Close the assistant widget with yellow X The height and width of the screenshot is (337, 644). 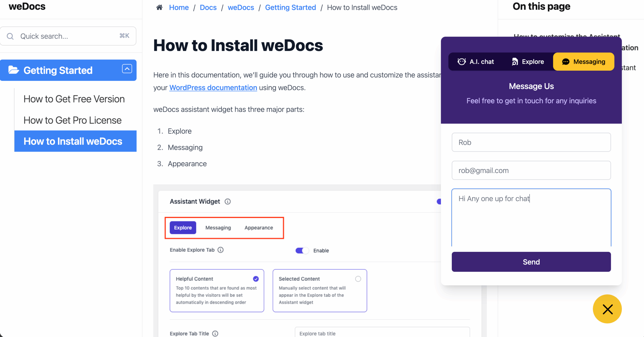(x=607, y=309)
